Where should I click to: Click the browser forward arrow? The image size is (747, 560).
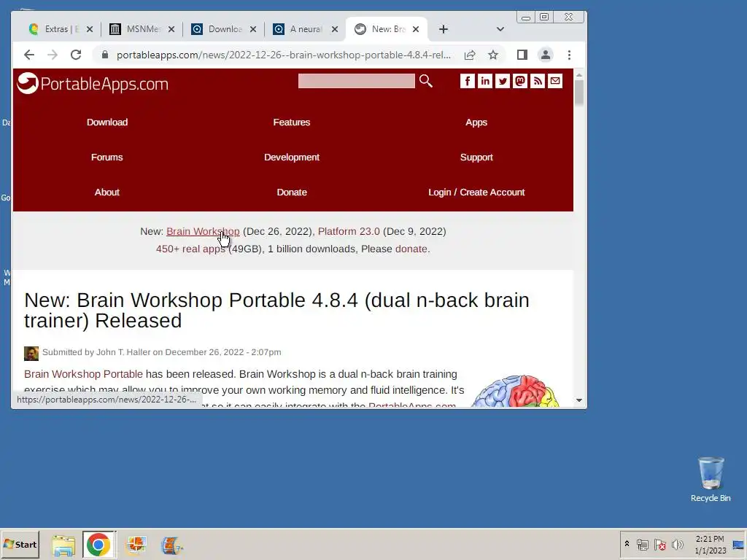53,55
